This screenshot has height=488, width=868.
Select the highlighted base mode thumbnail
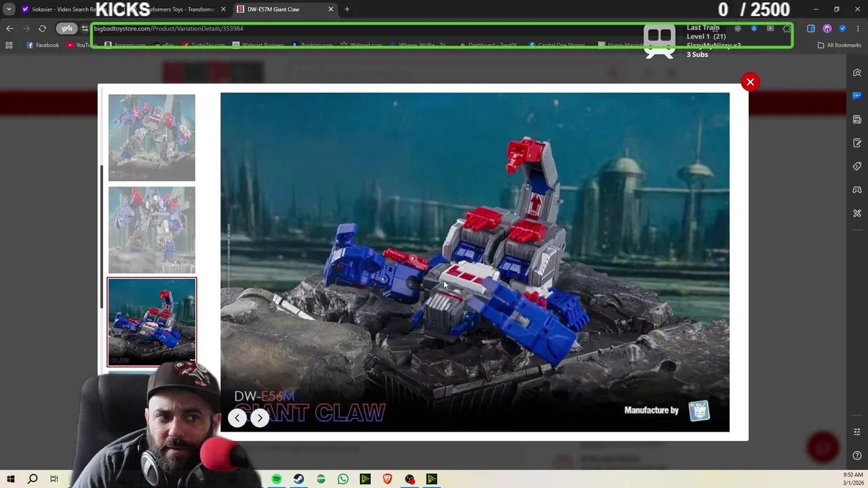tap(152, 322)
